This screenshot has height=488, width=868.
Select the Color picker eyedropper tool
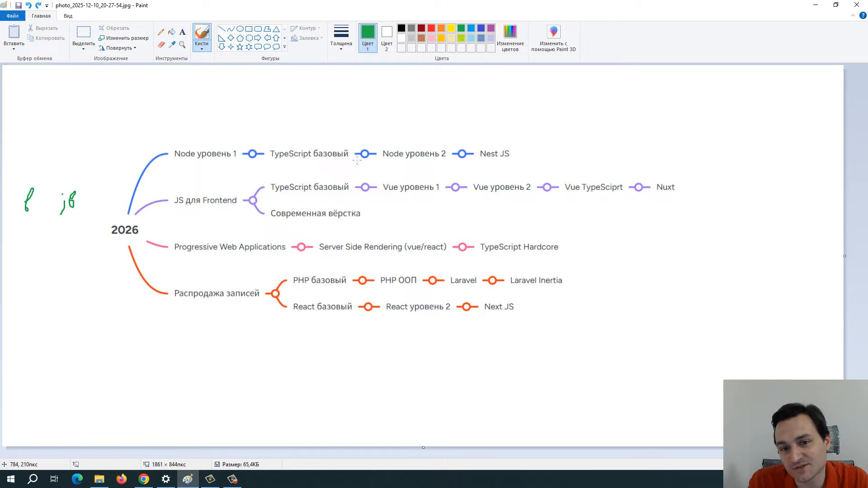pos(172,45)
